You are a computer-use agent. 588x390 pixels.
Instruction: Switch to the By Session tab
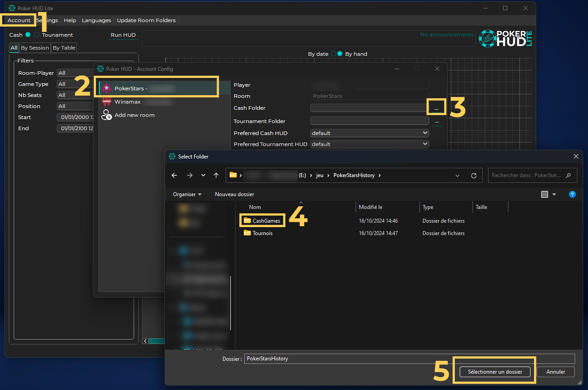(35, 48)
